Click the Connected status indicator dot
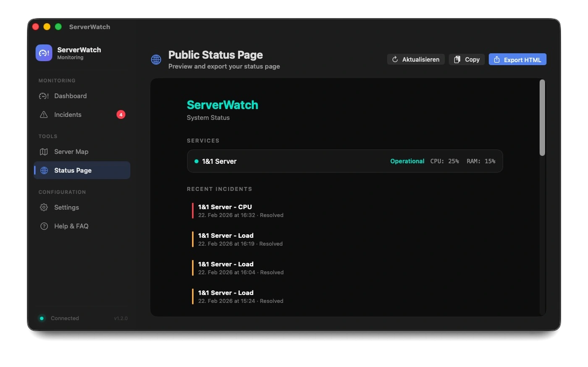The width and height of the screenshot is (588, 367). point(42,318)
